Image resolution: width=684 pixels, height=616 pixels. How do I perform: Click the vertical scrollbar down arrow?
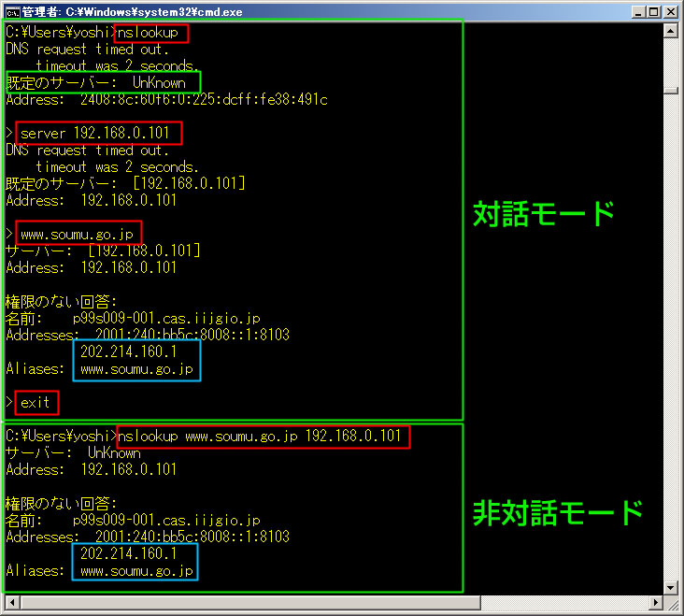pyautogui.click(x=671, y=587)
